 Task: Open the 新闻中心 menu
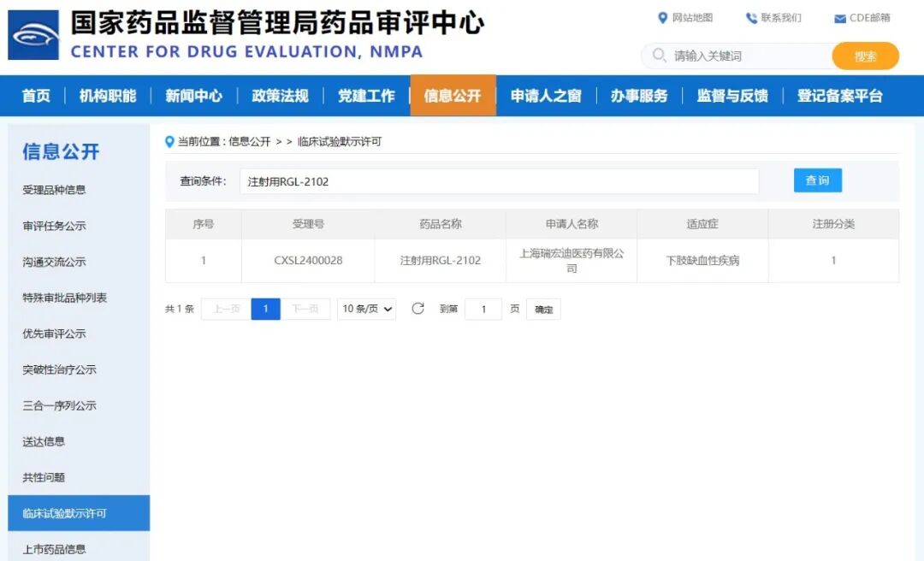click(194, 96)
